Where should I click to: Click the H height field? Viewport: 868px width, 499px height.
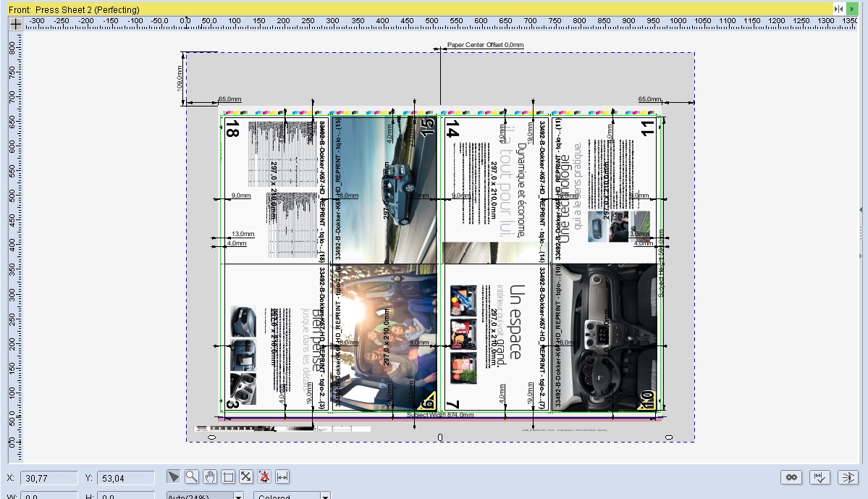tap(126, 495)
